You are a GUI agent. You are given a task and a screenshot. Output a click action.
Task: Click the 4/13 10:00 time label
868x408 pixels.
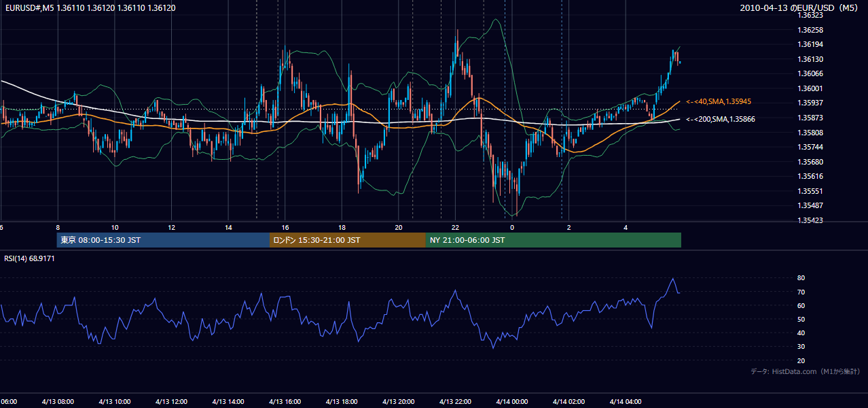(115, 401)
